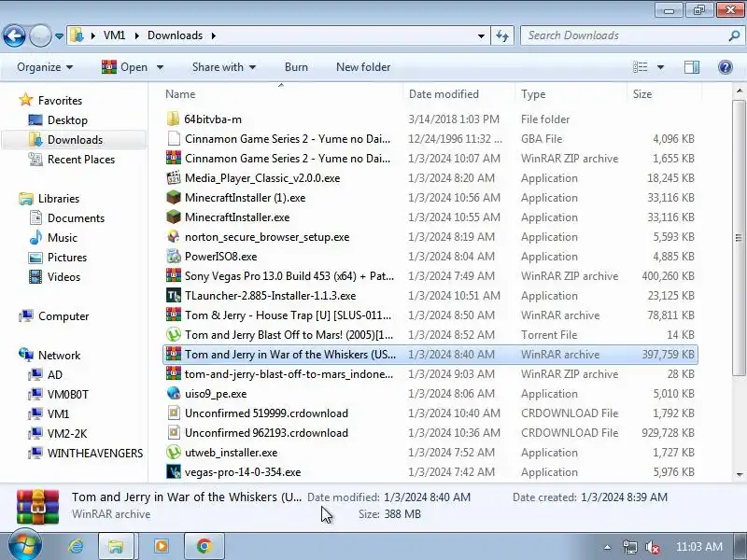
Task: Click the Tom and Jerry in War of the Whiskers filename
Action: (290, 355)
